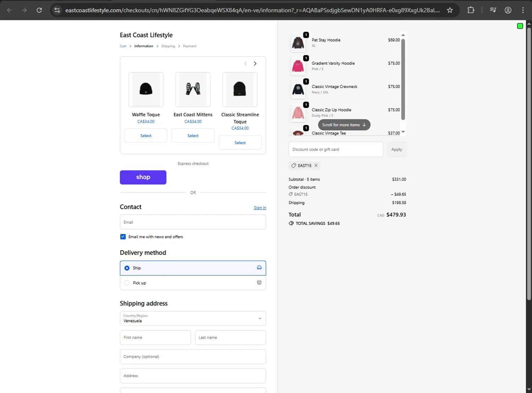The height and width of the screenshot is (393, 532).
Task: Focus the Last name field
Action: click(231, 338)
